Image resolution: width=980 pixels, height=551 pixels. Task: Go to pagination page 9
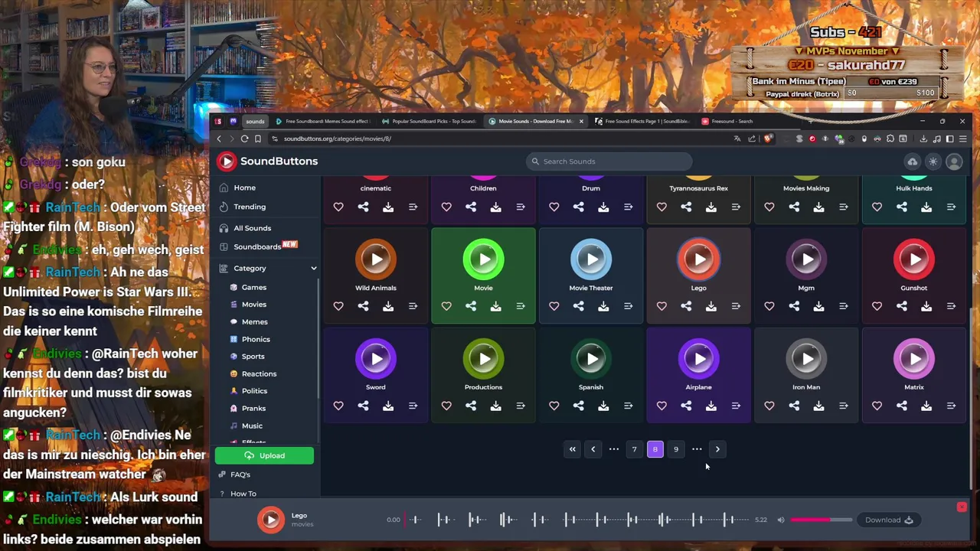(x=676, y=449)
